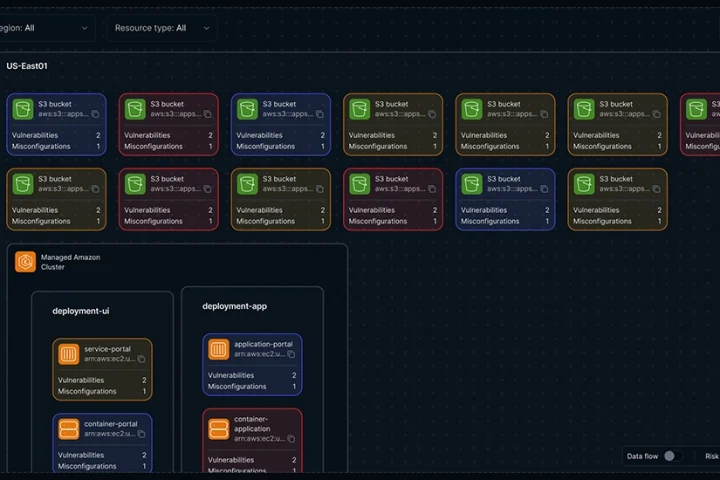Viewport: 720px width, 480px height.
Task: Copy the service-portal ARN
Action: [x=141, y=359]
